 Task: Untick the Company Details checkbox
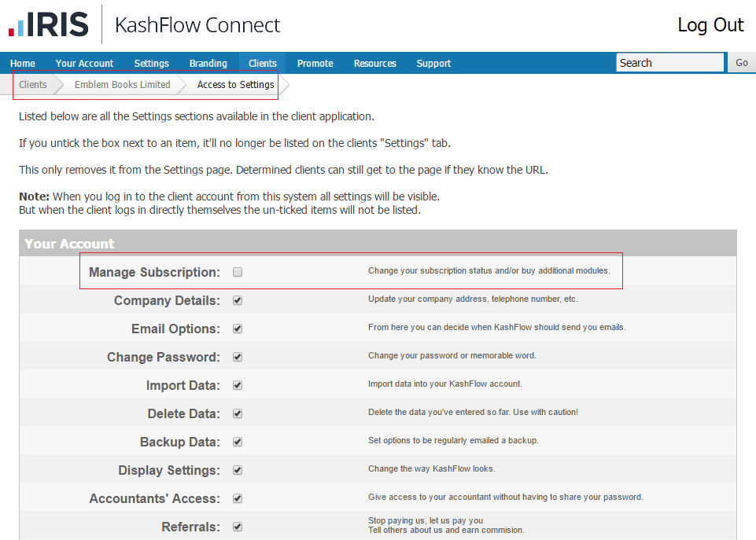pos(238,300)
